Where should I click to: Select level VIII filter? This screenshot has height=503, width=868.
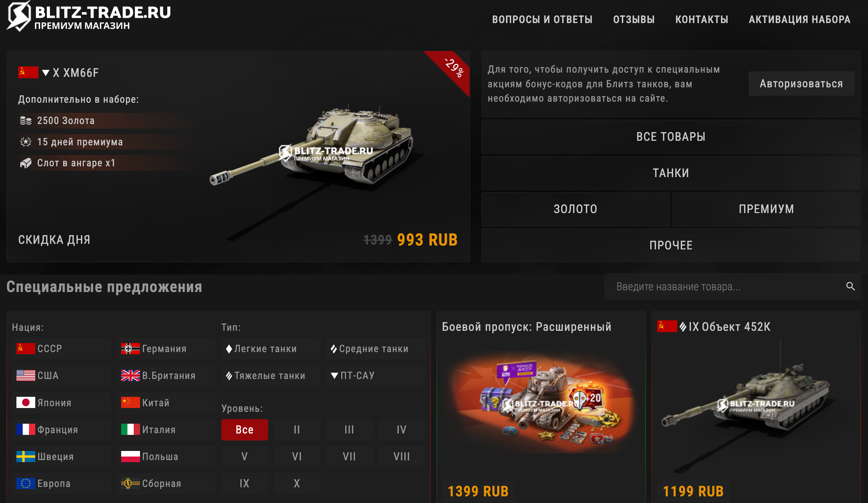coord(402,457)
